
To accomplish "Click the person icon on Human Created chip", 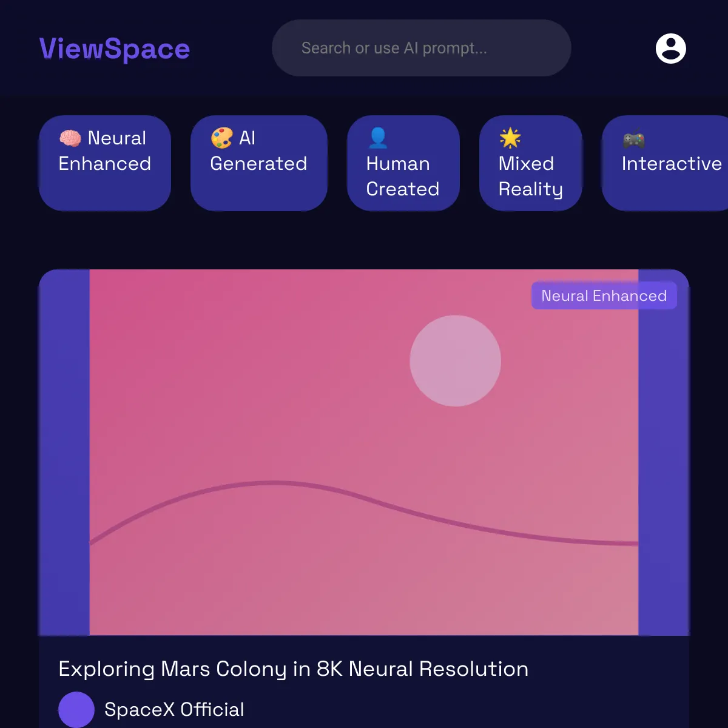I will (378, 138).
